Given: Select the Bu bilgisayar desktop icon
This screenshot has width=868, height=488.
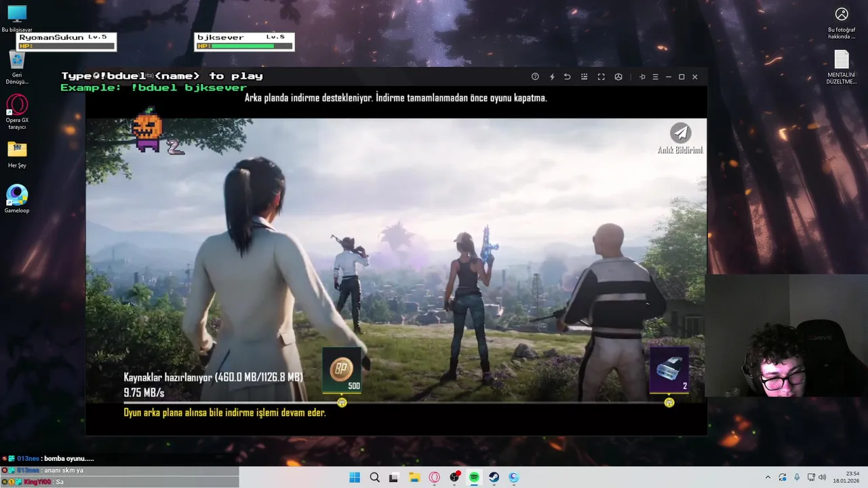Looking at the screenshot, I should click(17, 18).
